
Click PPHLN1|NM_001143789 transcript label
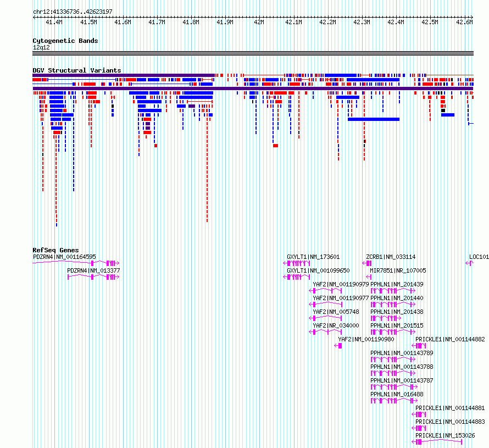pos(402,353)
